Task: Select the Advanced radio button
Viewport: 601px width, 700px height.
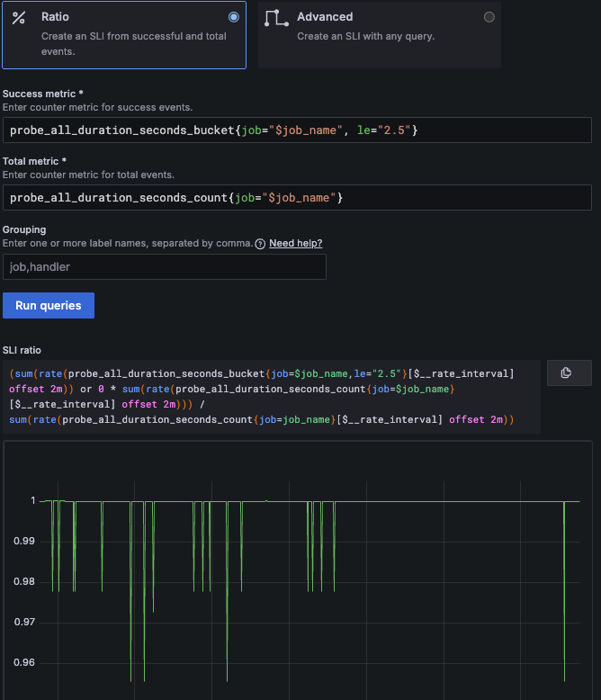Action: pos(489,17)
